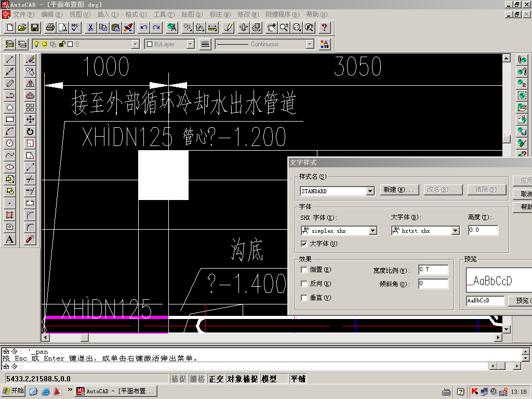Select the Mirror modify tool

click(x=30, y=84)
